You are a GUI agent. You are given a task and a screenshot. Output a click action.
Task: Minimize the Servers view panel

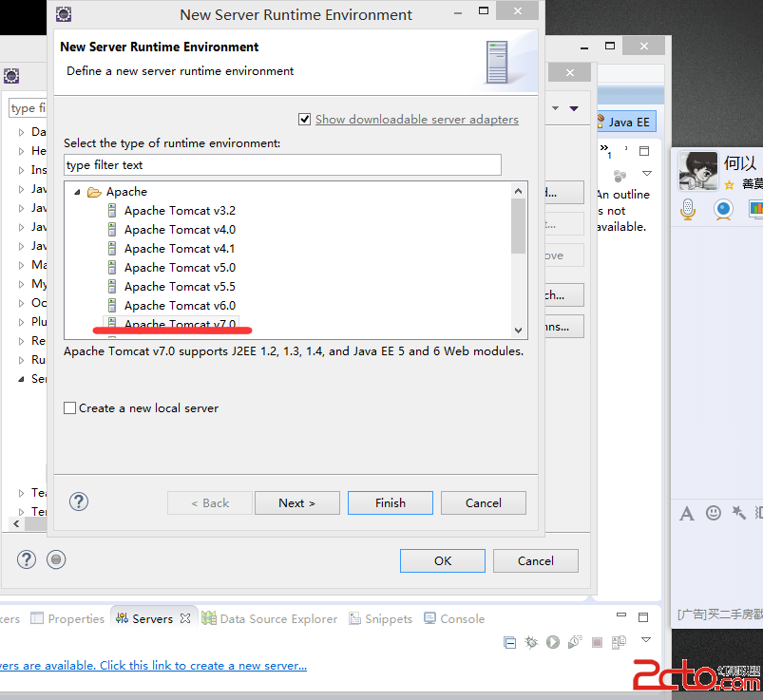(621, 615)
